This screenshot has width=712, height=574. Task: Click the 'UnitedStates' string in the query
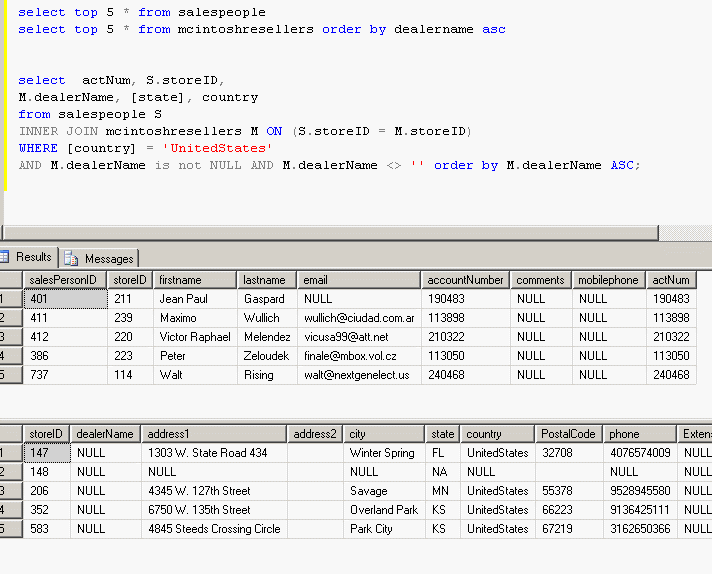tap(217, 148)
